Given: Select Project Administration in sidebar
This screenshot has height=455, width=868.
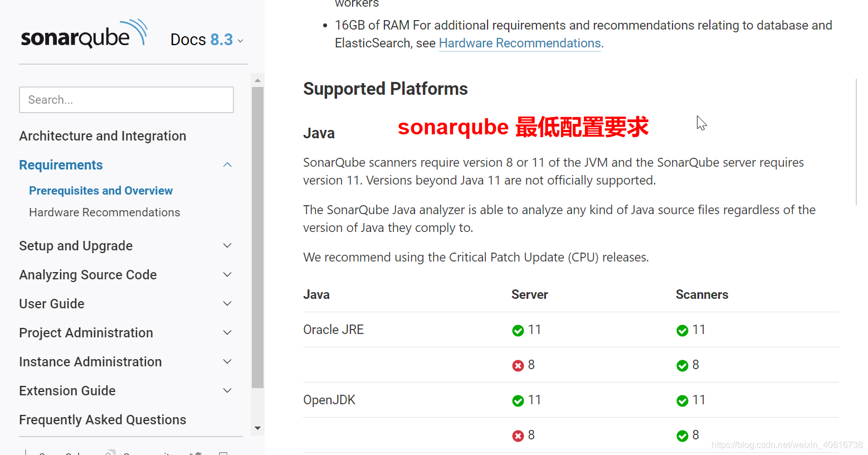Looking at the screenshot, I should pyautogui.click(x=86, y=333).
